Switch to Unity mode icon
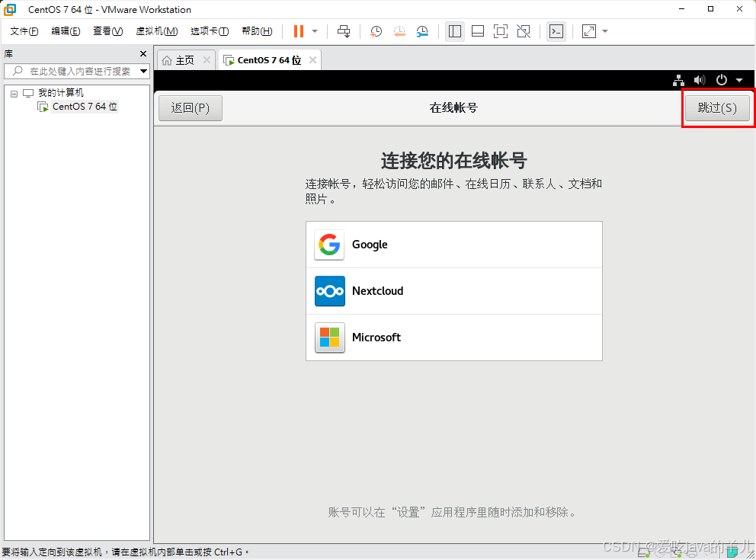 (x=524, y=31)
